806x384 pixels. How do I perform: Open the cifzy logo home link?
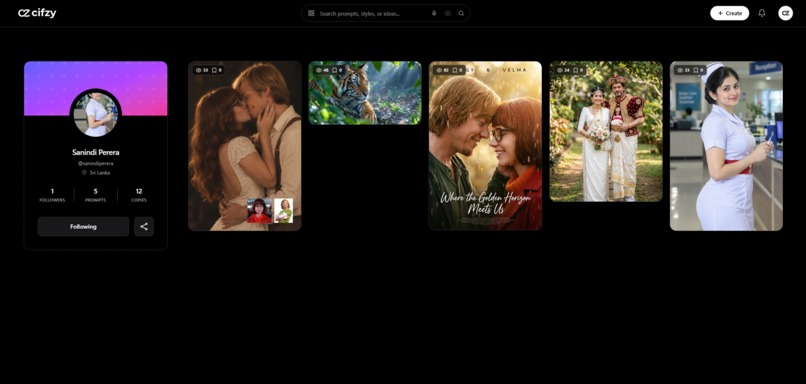[x=37, y=13]
